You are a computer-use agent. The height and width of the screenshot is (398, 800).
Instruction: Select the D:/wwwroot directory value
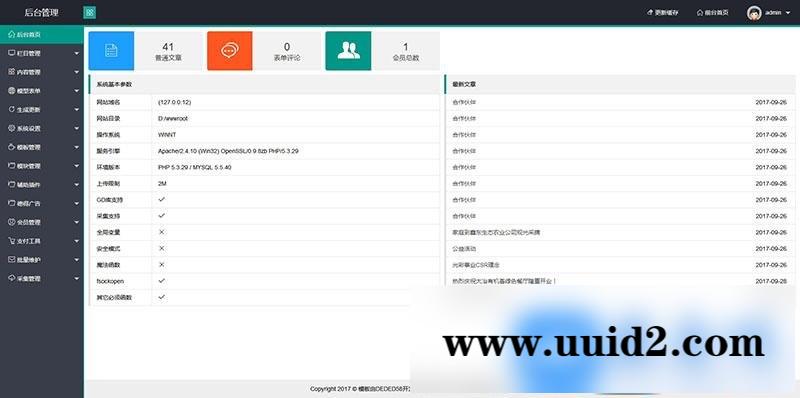(x=173, y=118)
